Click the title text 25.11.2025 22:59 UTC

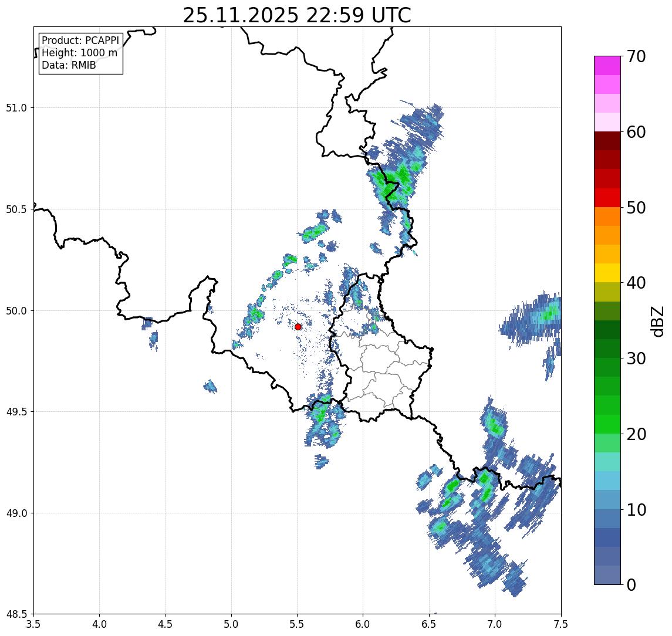tap(297, 15)
